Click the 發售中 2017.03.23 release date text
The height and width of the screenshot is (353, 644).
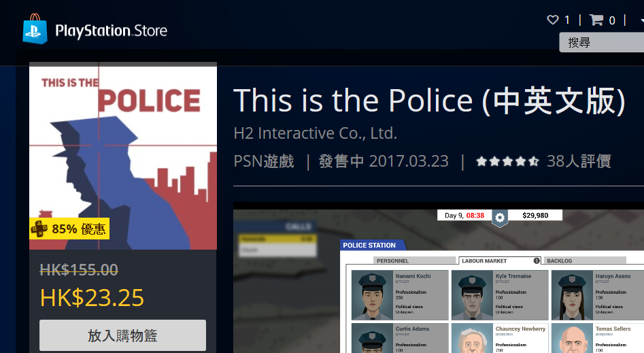[x=384, y=161]
